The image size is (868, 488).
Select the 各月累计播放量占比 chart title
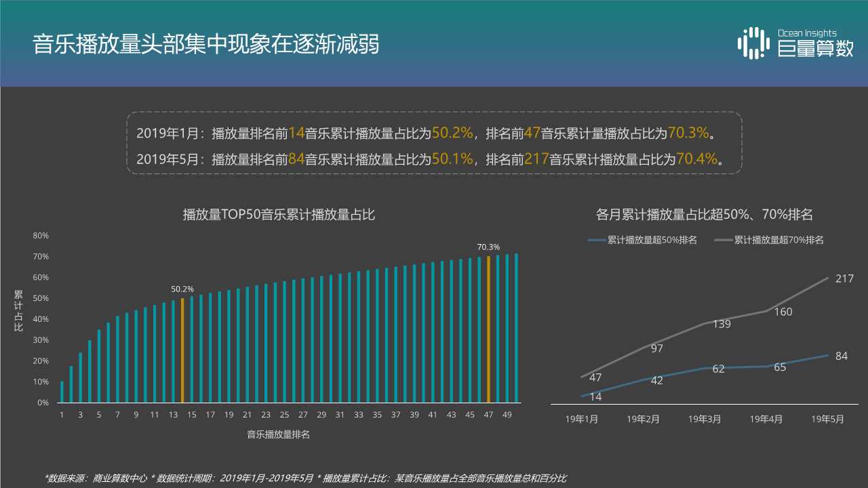[703, 215]
